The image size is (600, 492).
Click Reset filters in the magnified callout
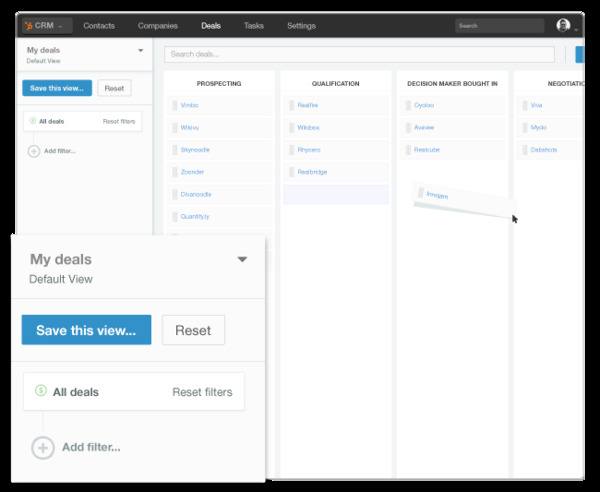click(202, 392)
